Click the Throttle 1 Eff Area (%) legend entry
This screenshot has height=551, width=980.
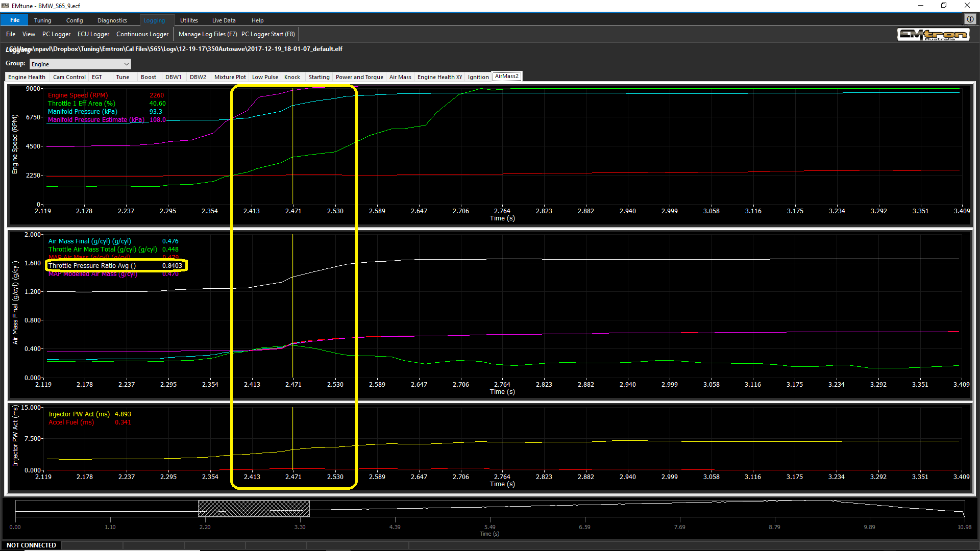(82, 104)
